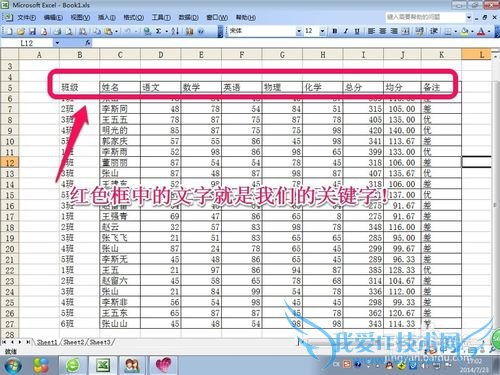
Task: Open the 工具 (Tools) menu
Action: pos(161,18)
